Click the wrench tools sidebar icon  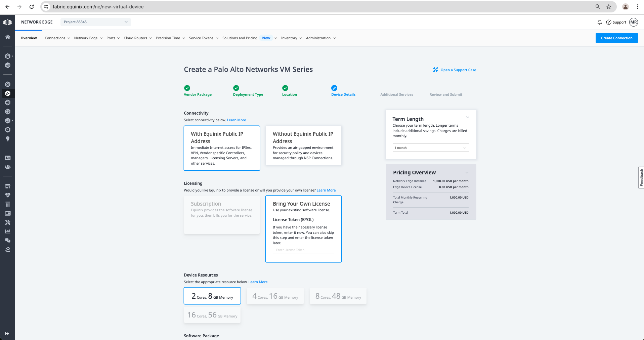[x=8, y=222]
